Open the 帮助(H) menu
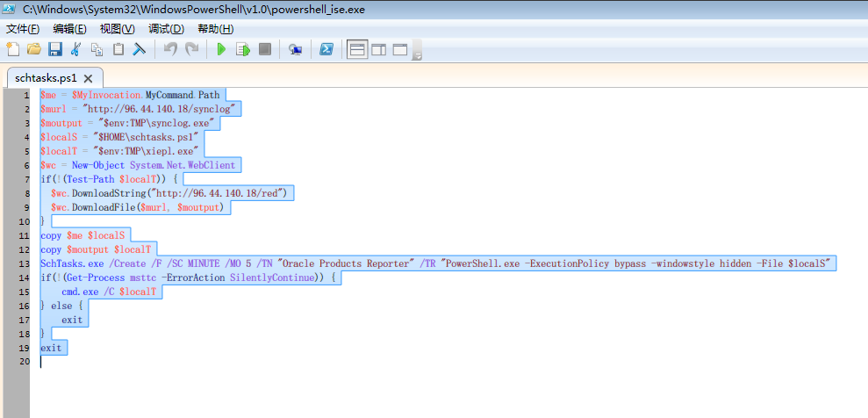Screen dimensions: 868x418 click(x=215, y=29)
